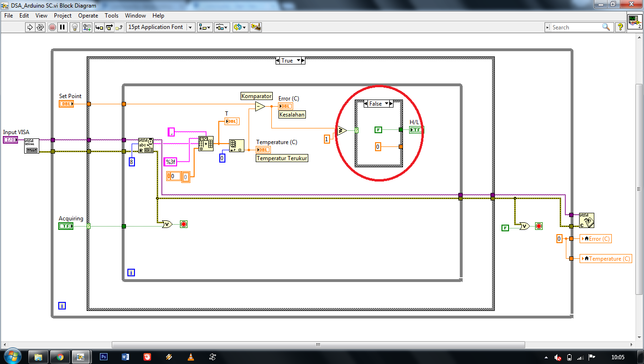Open the Window menu

click(x=135, y=16)
